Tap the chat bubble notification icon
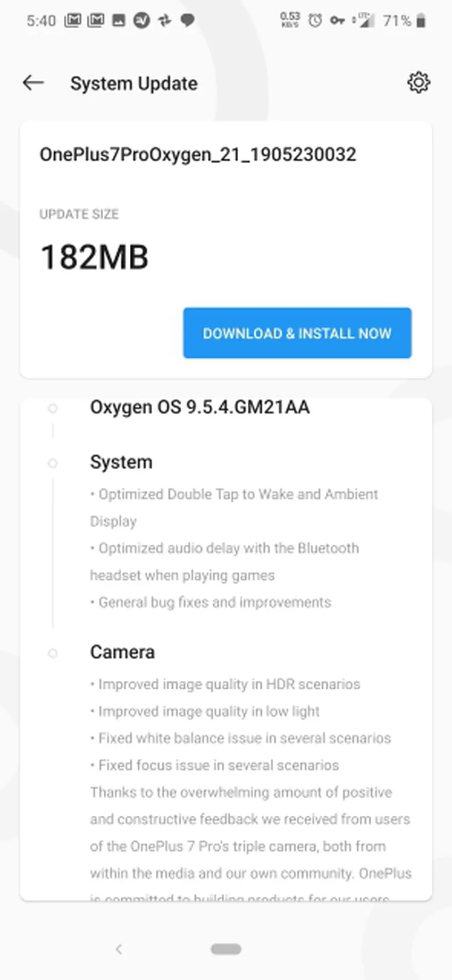Viewport: 452px width, 980px height. [x=187, y=21]
